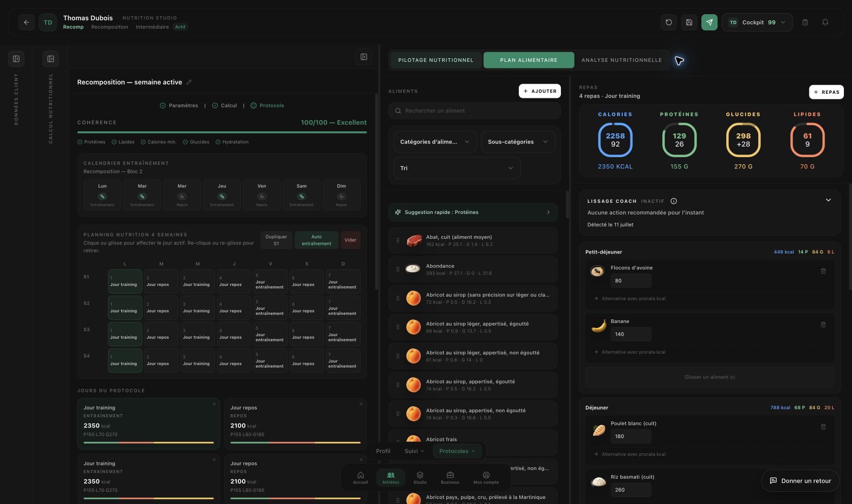This screenshot has height=504, width=852.
Task: Toggle Lundi entraînement day in calendar
Action: [x=102, y=195]
